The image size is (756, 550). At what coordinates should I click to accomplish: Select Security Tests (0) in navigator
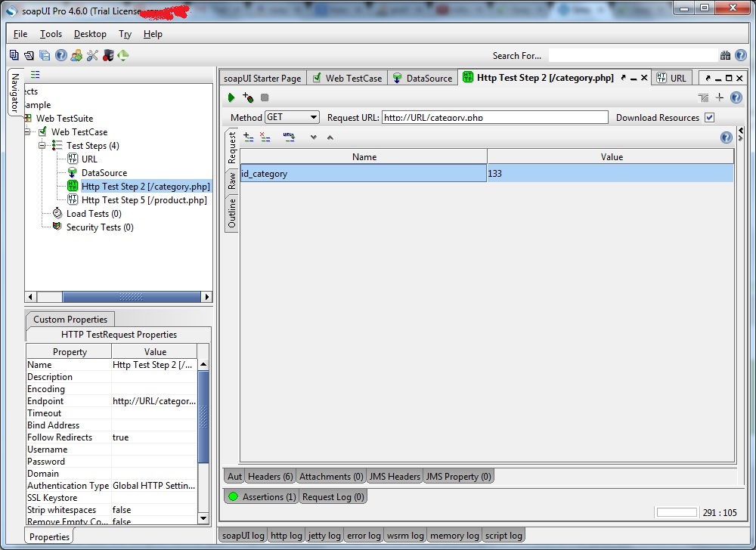100,227
